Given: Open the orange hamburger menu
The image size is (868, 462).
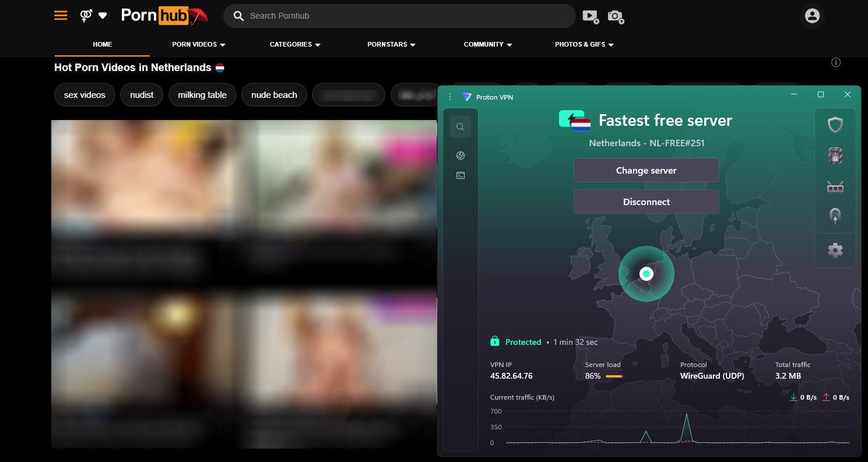Looking at the screenshot, I should pos(61,16).
